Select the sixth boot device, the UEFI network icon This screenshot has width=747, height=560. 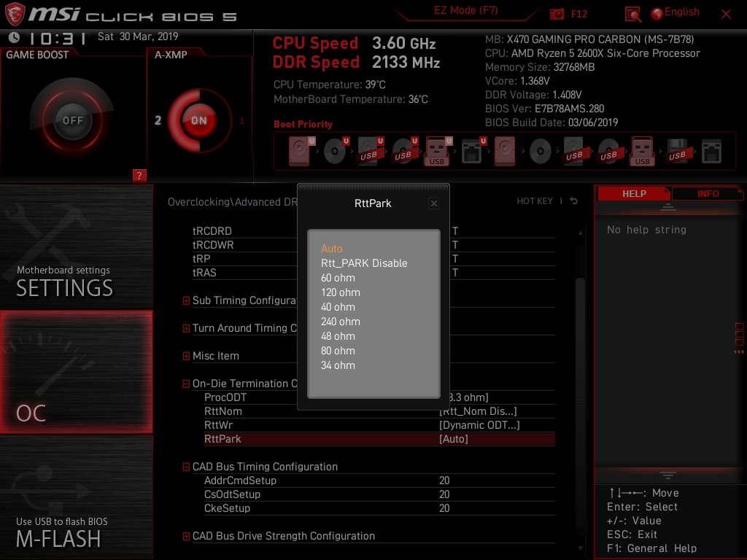pyautogui.click(x=473, y=151)
